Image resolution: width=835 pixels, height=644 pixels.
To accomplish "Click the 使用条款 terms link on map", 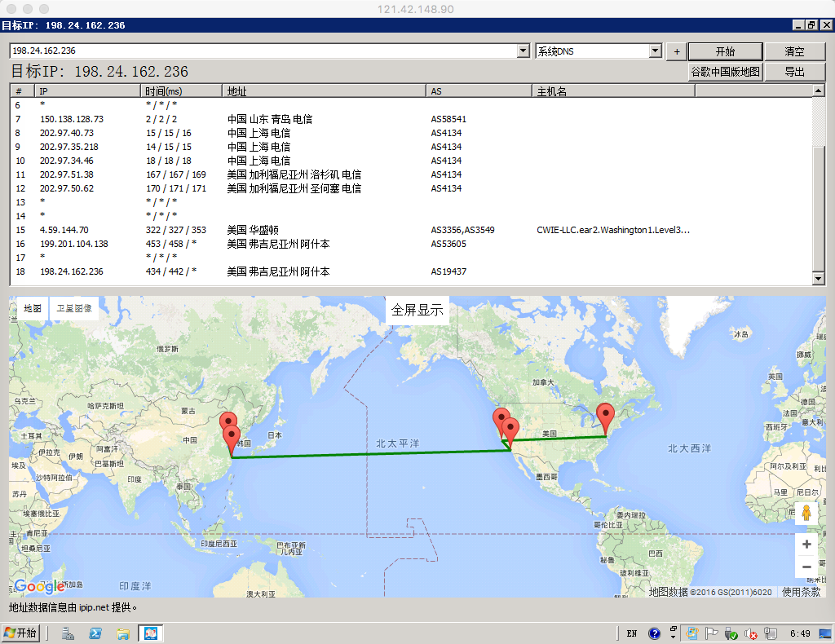I will point(801,592).
